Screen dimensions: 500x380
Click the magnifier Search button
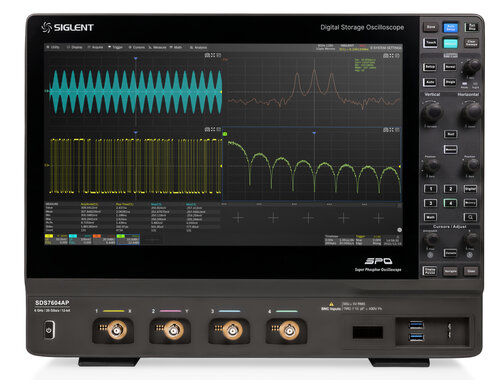point(470,217)
